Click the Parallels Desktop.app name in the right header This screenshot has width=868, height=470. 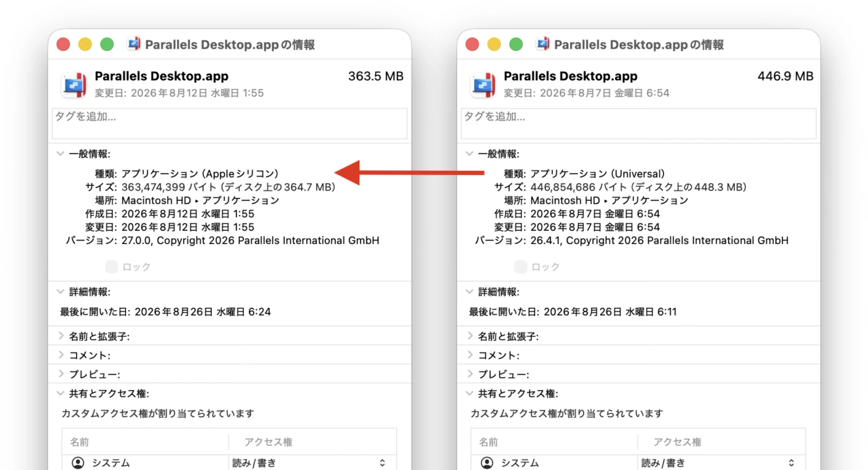coord(570,76)
